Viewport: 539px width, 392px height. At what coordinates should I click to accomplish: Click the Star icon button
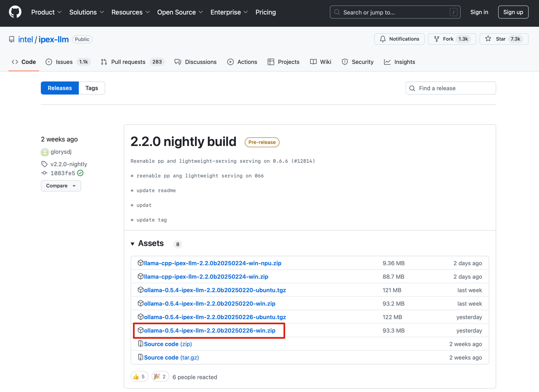(488, 39)
